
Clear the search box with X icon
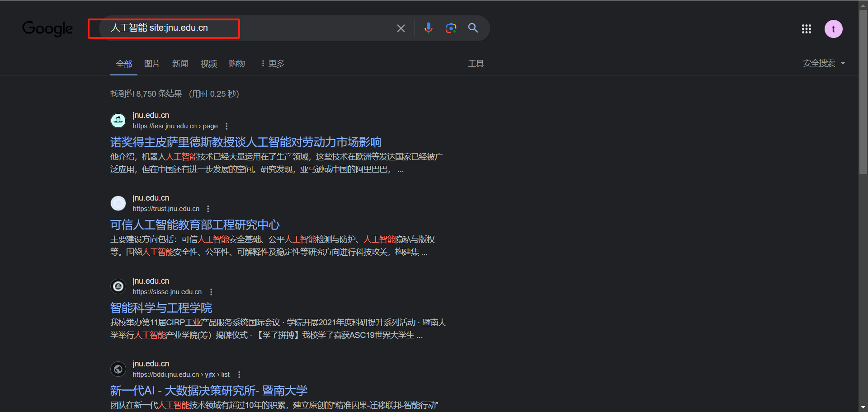[x=401, y=28]
